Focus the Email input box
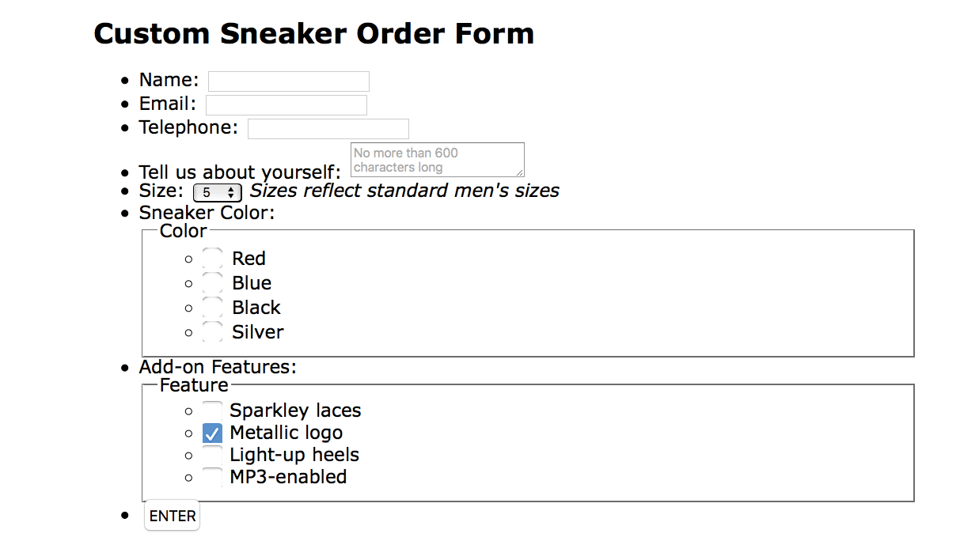Screen dimensions: 979x560 [x=286, y=105]
